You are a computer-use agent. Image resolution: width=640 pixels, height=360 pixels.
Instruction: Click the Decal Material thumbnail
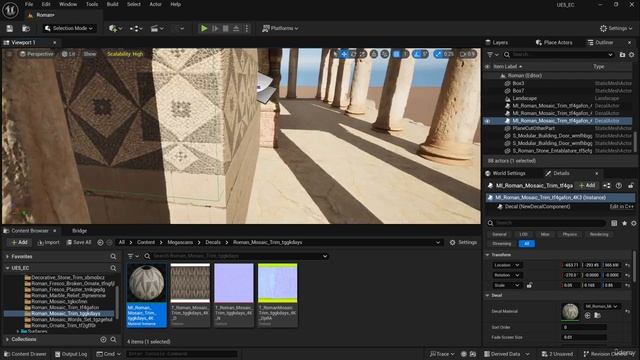pos(570,311)
